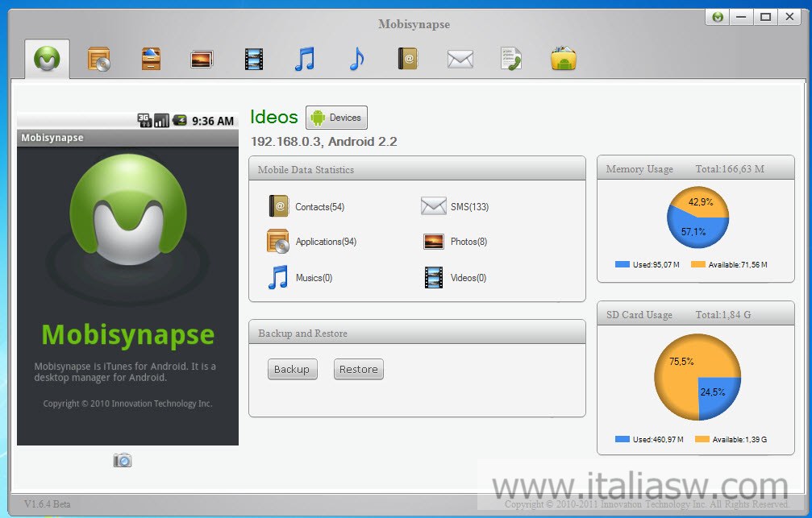Click the 42,9% available memory pie slice
The height and width of the screenshot is (518, 812).
(x=701, y=202)
